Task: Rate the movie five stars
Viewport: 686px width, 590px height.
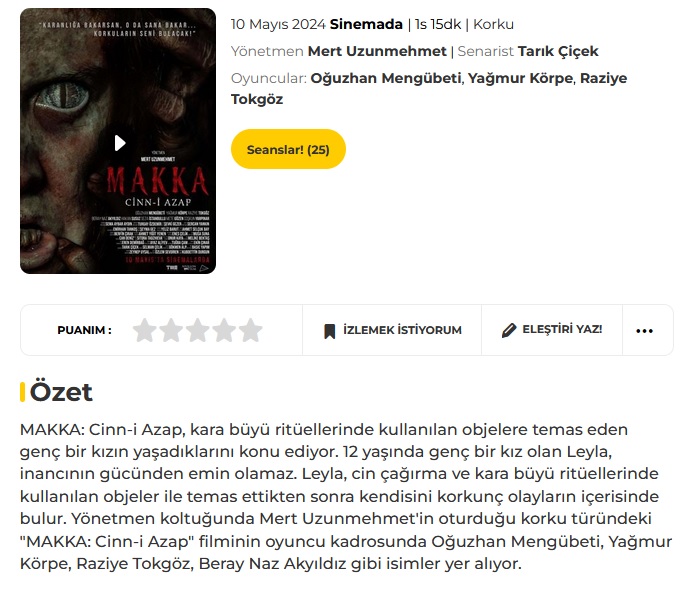Action: [251, 330]
